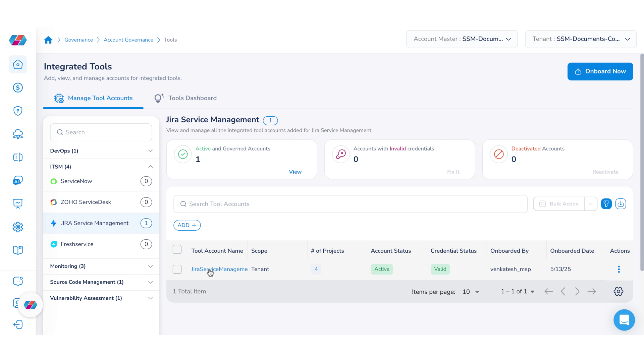The height and width of the screenshot is (362, 644).
Task: Click the filter icon above table
Action: (606, 204)
